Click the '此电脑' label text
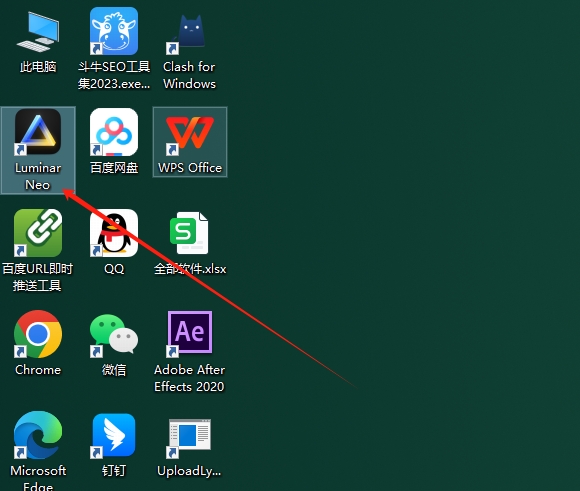Screen dimensions: 580x491 click(x=38, y=67)
